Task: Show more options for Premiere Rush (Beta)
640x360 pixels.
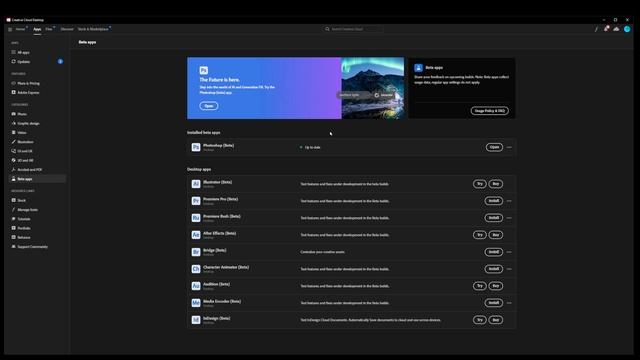Action: point(509,218)
